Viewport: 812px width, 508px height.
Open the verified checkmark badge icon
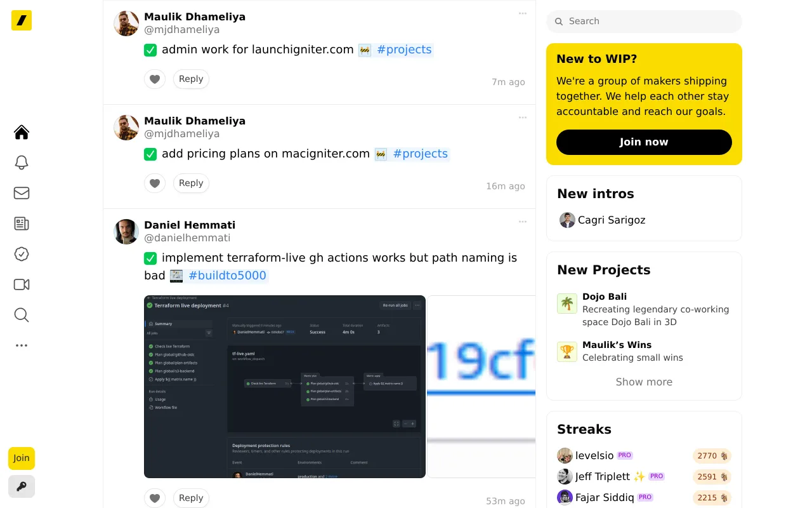click(x=22, y=254)
